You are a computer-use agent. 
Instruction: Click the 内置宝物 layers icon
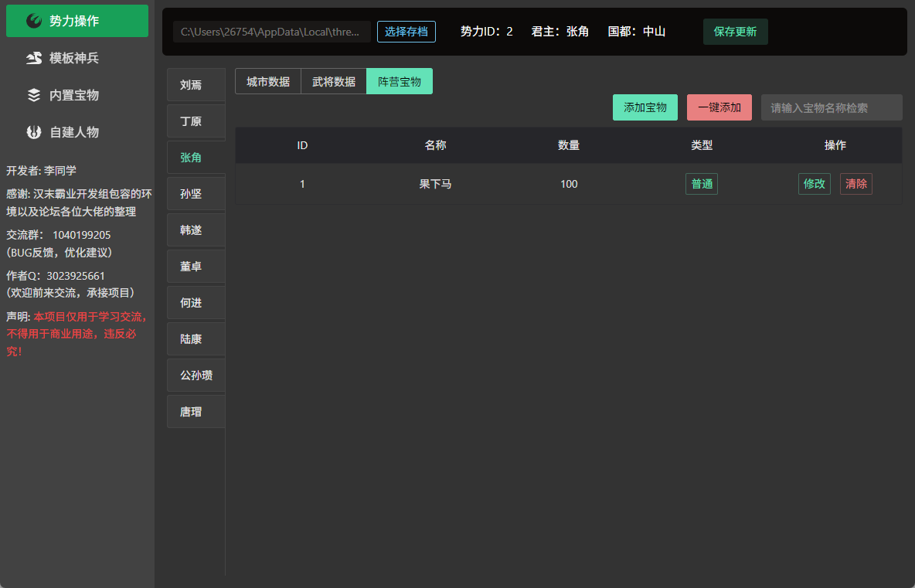click(35, 95)
